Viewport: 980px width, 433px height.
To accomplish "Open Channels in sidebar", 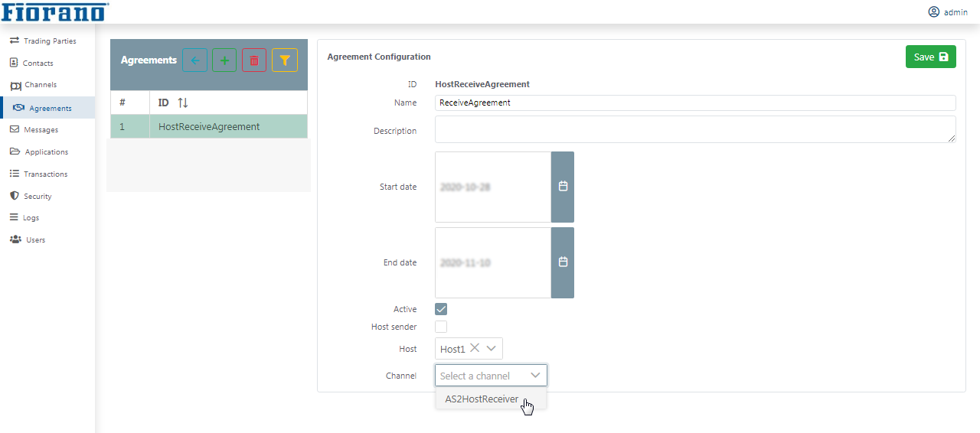I will point(47,85).
